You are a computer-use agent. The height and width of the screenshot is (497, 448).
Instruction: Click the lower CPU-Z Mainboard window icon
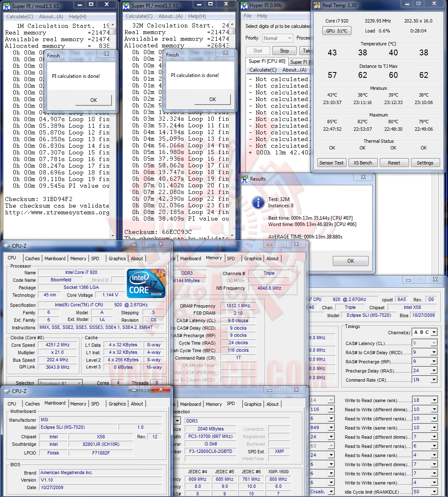click(x=7, y=391)
